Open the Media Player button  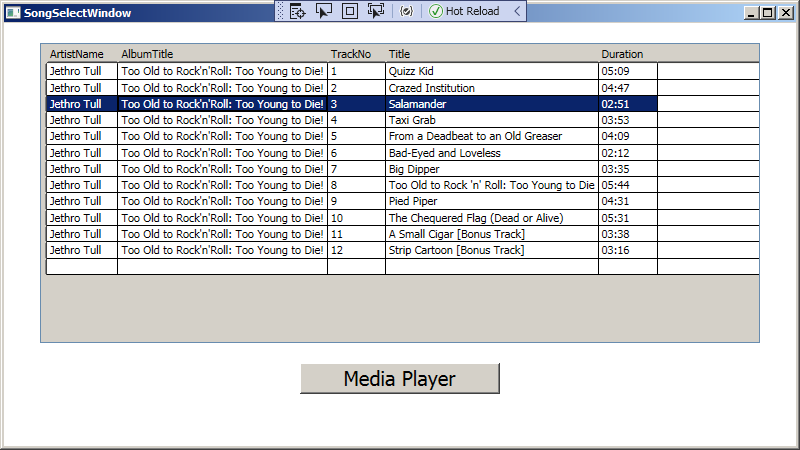coord(400,379)
